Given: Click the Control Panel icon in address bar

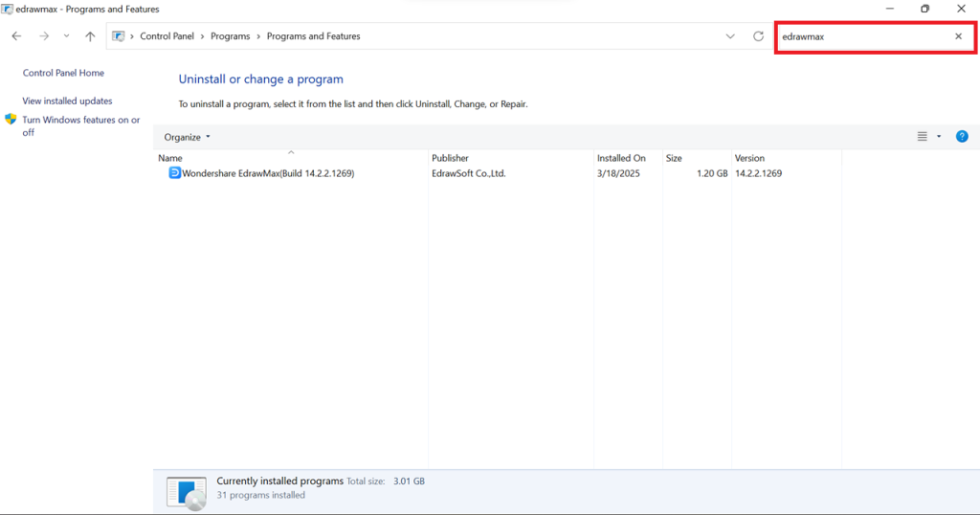Looking at the screenshot, I should click(118, 36).
